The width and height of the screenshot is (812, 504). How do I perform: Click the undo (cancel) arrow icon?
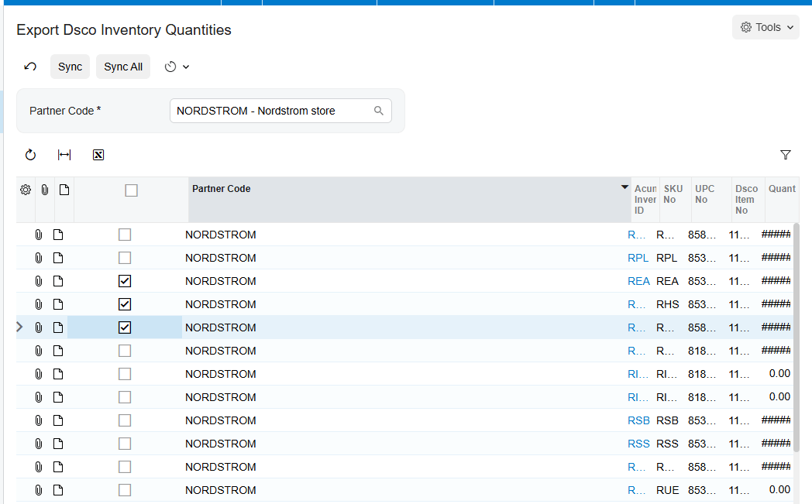click(x=30, y=67)
